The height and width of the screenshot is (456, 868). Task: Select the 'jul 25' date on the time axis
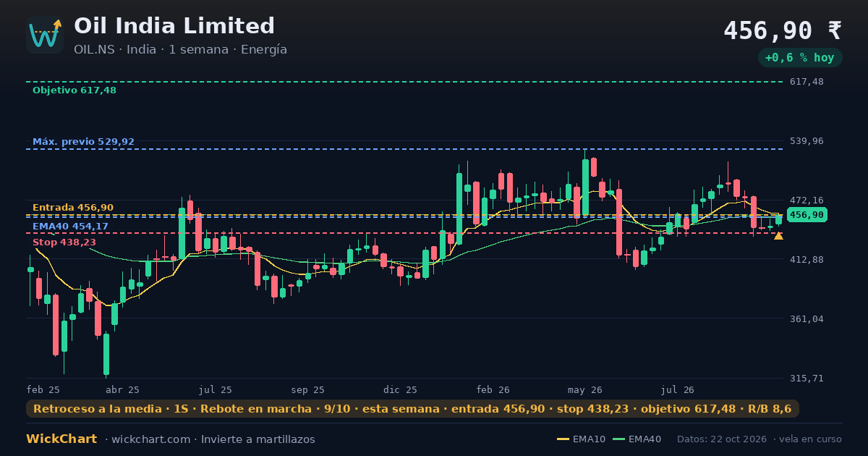click(x=216, y=390)
